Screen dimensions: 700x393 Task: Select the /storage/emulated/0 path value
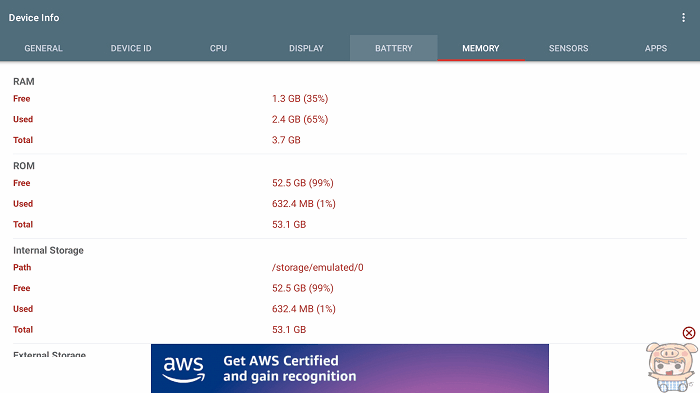coord(317,268)
